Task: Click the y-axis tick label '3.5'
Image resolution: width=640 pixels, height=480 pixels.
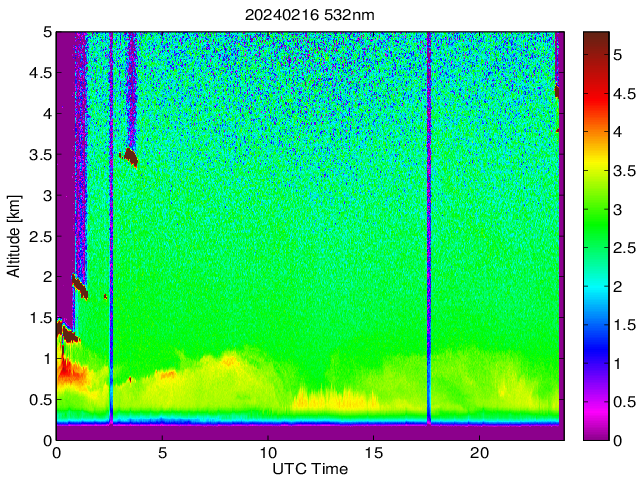Action: (40, 155)
